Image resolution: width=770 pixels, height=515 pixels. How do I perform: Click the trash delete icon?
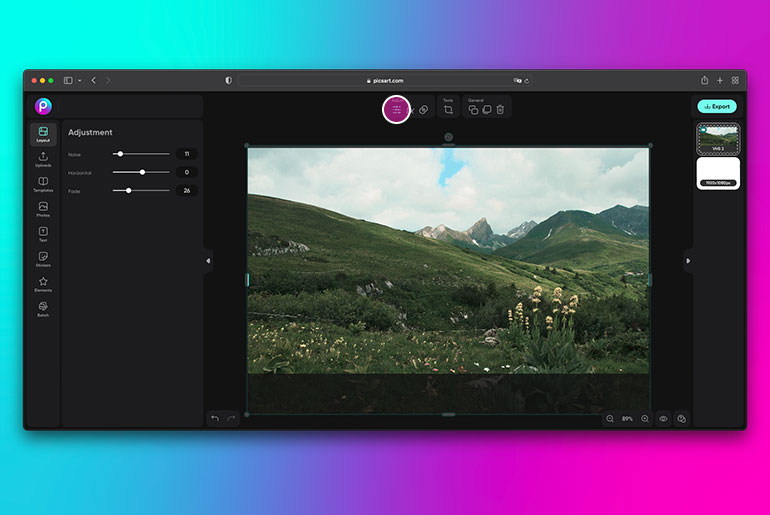pyautogui.click(x=500, y=109)
